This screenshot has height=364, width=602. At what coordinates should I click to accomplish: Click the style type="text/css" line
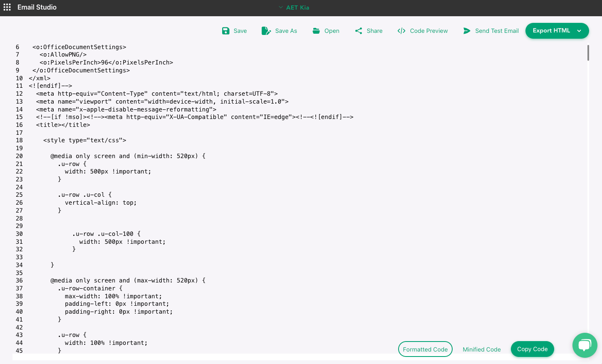84,140
